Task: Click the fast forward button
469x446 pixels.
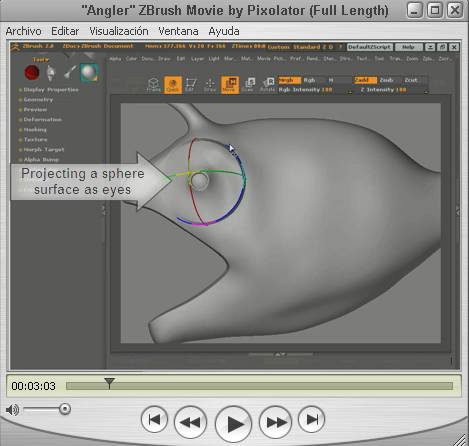Action: 275,422
